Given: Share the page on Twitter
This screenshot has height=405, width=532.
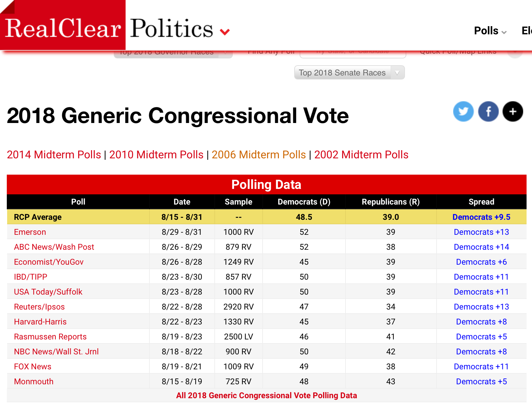Looking at the screenshot, I should (463, 111).
